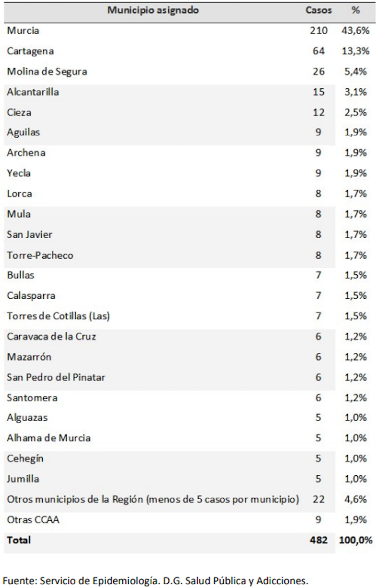Image resolution: width=376 pixels, height=588 pixels.
Task: Select the Murcia row label
Action: pos(23,31)
